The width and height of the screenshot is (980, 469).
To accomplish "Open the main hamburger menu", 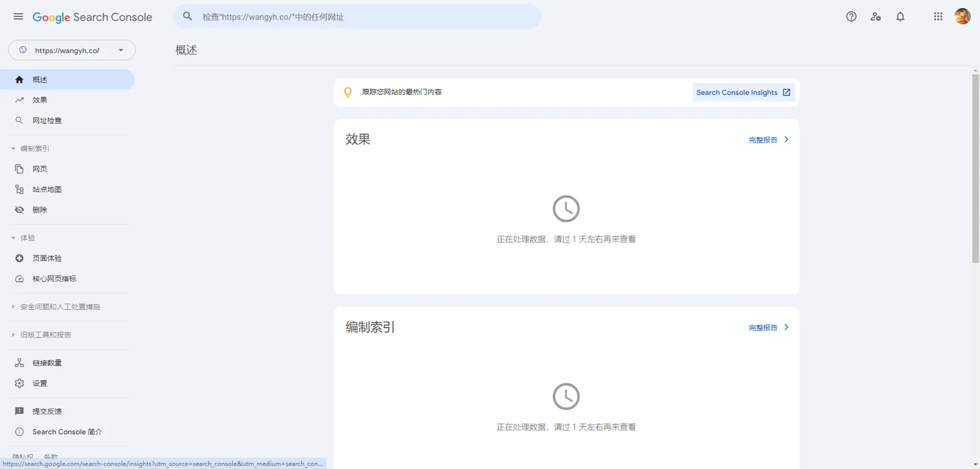I will (18, 17).
